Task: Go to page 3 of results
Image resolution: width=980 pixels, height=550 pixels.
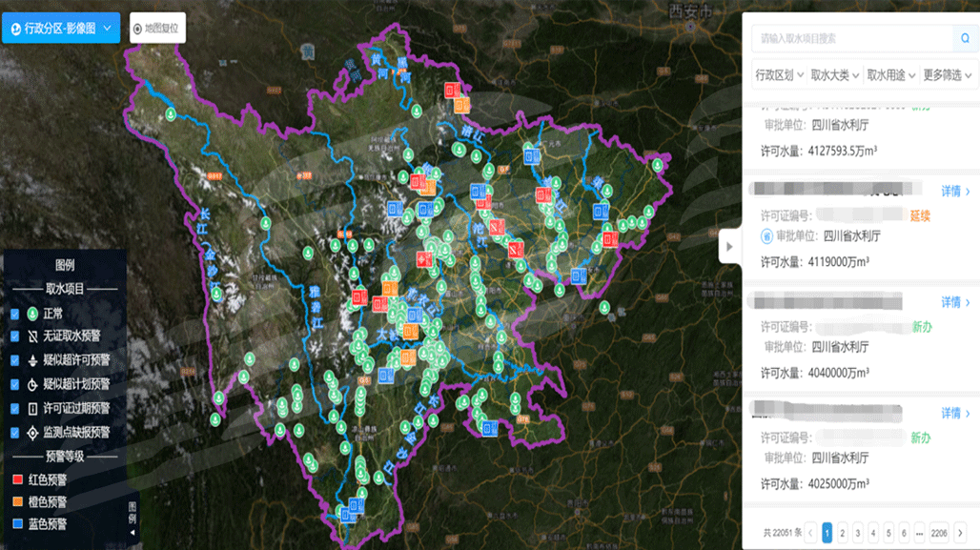Action: (858, 533)
